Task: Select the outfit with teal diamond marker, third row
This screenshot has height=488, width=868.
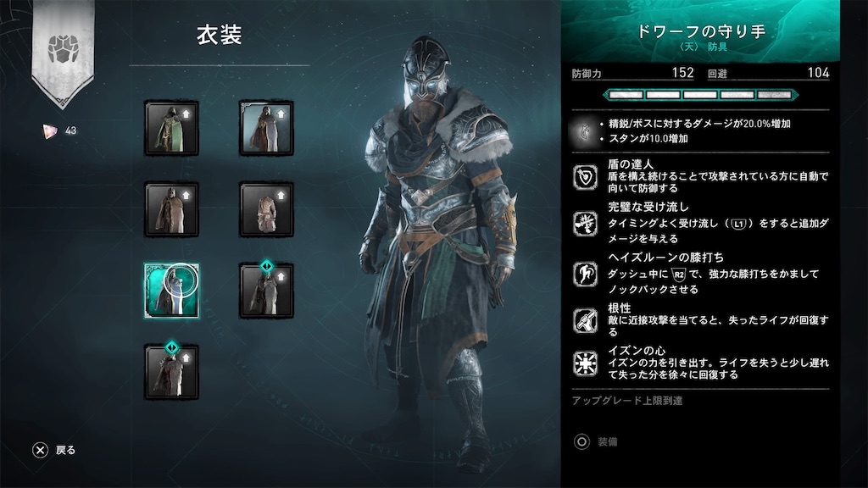Action: 266,290
